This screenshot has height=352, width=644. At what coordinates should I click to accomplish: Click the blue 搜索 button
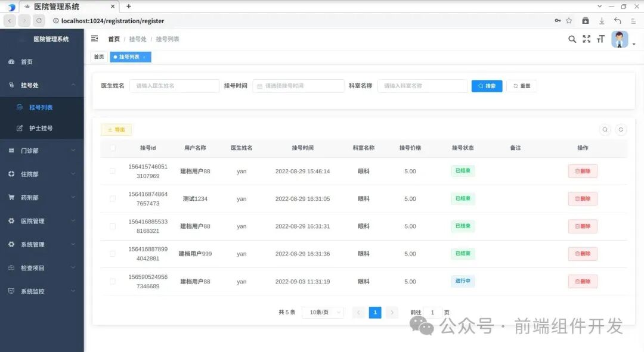tap(487, 86)
